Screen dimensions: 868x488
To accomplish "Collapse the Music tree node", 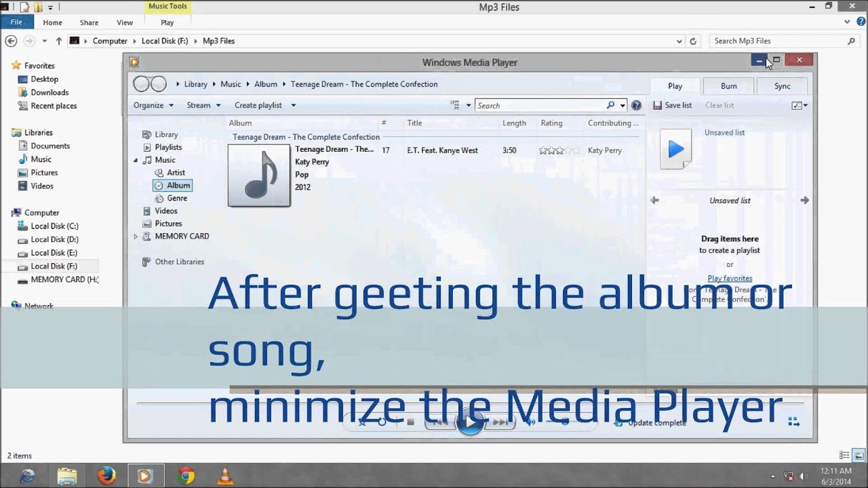I will 136,160.
